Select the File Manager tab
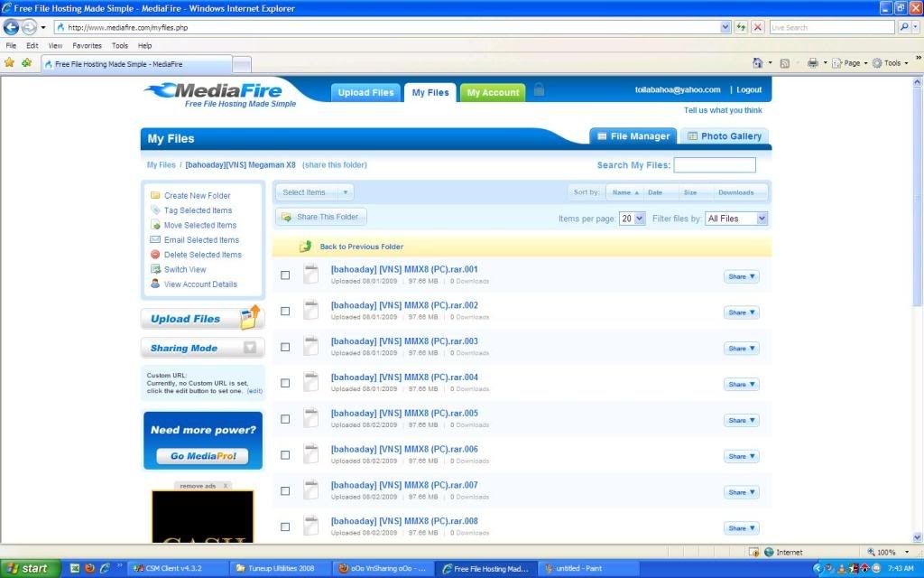This screenshot has height=578, width=924. [x=633, y=136]
